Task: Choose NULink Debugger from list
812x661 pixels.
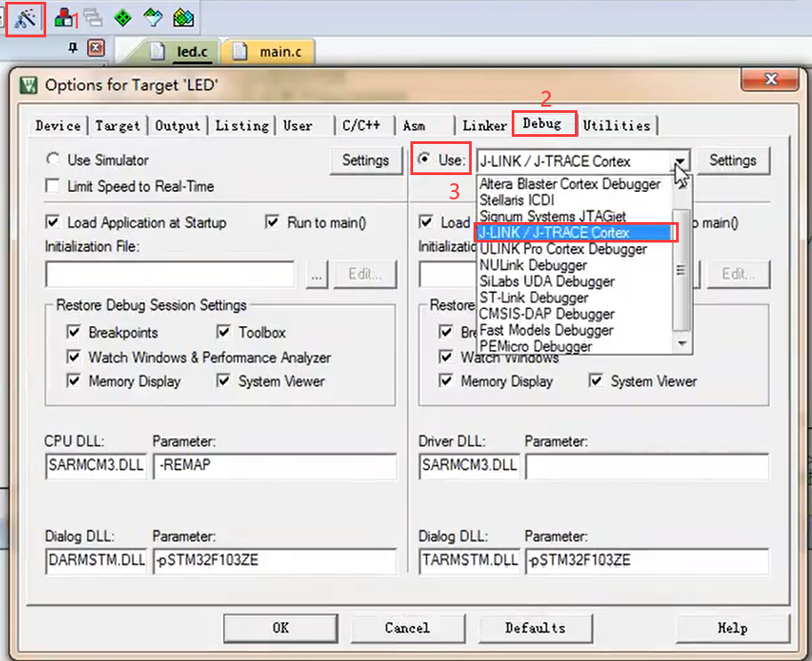Action: (x=575, y=266)
